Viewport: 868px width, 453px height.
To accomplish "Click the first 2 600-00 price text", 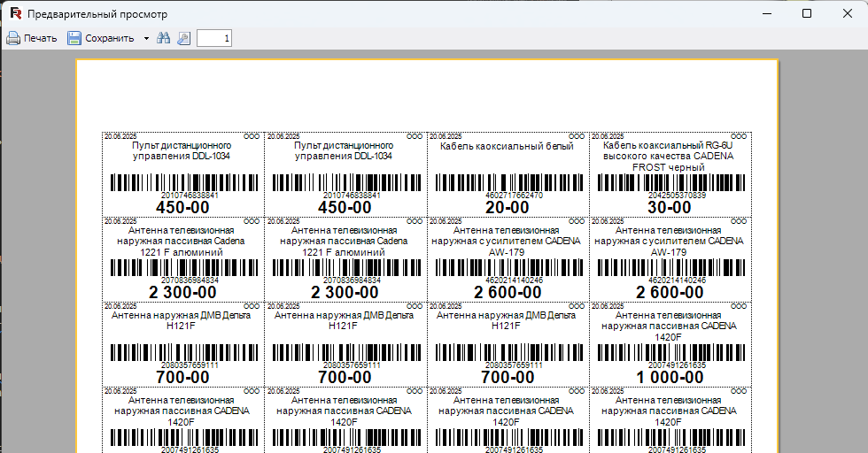I will tap(508, 293).
